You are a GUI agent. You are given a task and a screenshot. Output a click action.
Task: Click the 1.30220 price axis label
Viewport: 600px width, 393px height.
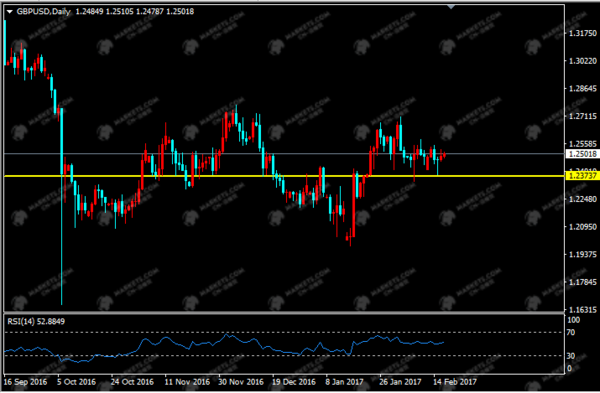[583, 61]
